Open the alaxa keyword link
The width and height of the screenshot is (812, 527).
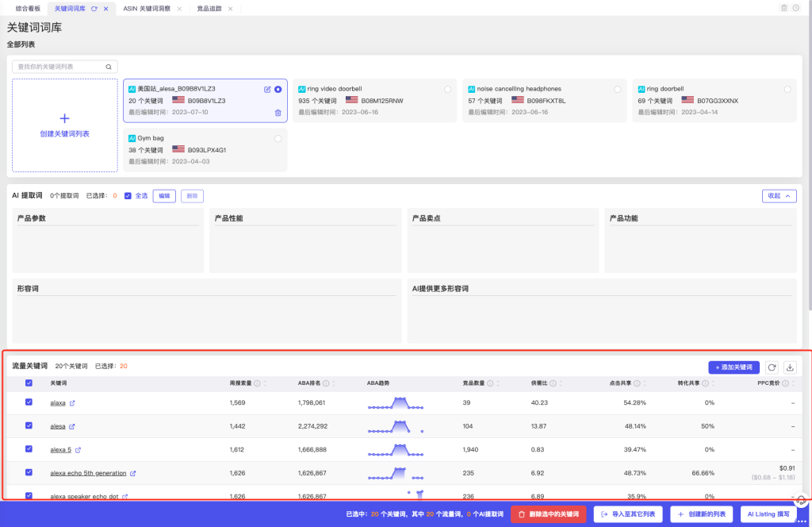coord(58,403)
